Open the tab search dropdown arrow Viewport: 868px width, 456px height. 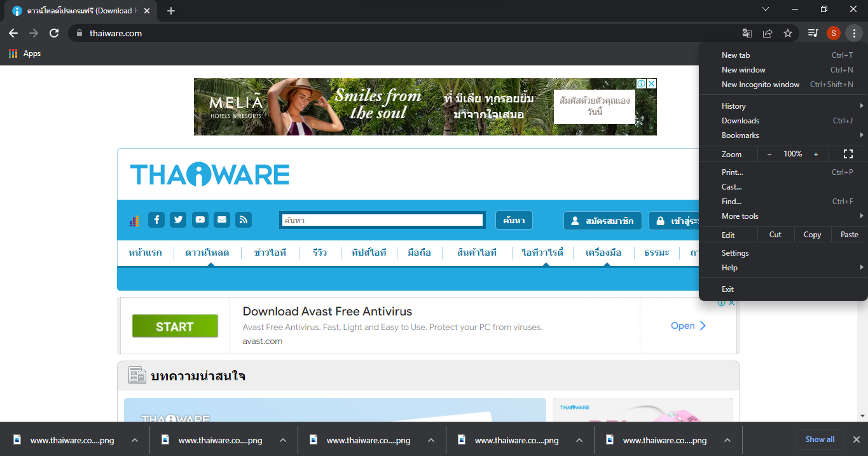(766, 9)
